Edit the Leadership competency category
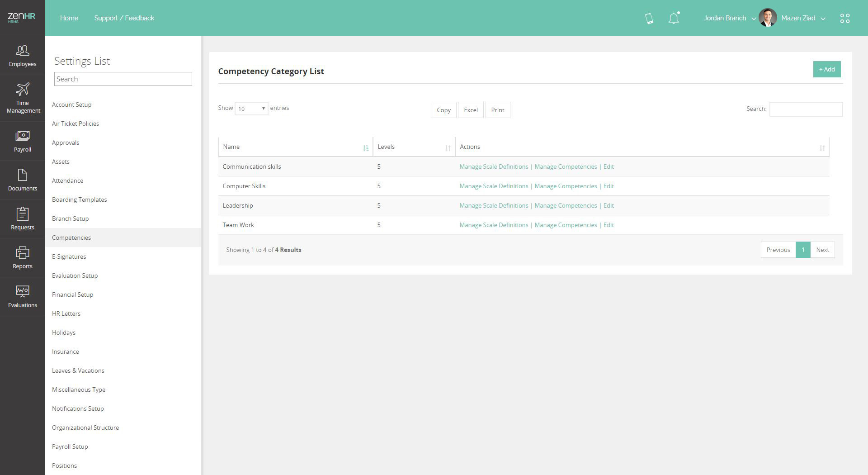Viewport: 868px width, 475px height. (609, 205)
